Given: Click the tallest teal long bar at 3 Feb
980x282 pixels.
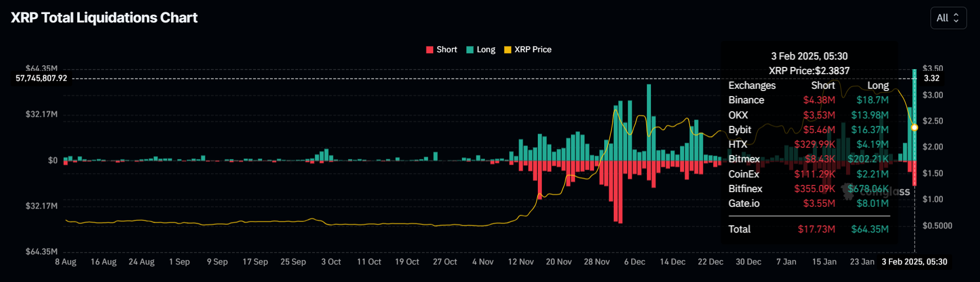Looking at the screenshot, I should [x=915, y=115].
